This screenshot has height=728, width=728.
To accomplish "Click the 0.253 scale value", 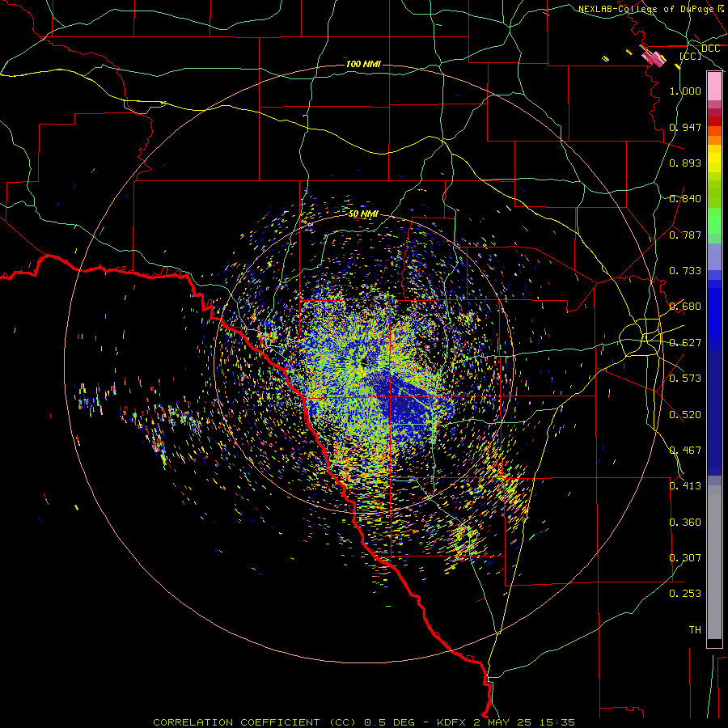I will (x=685, y=594).
